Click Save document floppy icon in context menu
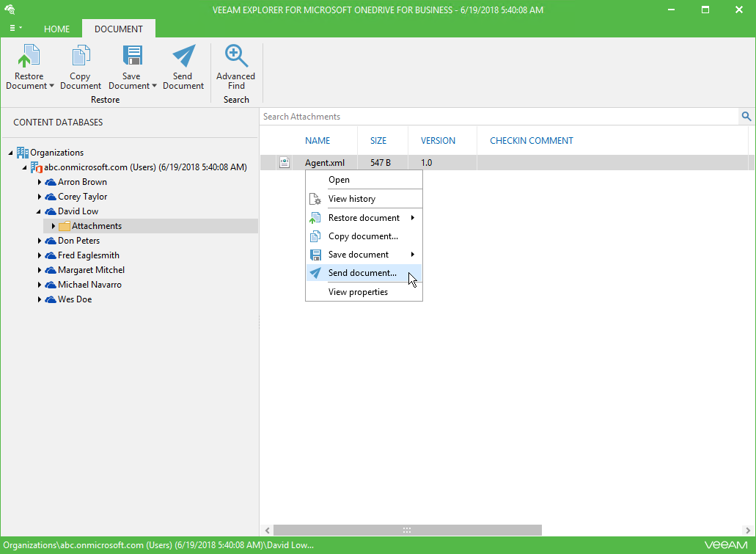Screen dimensions: 756x554 (315, 255)
